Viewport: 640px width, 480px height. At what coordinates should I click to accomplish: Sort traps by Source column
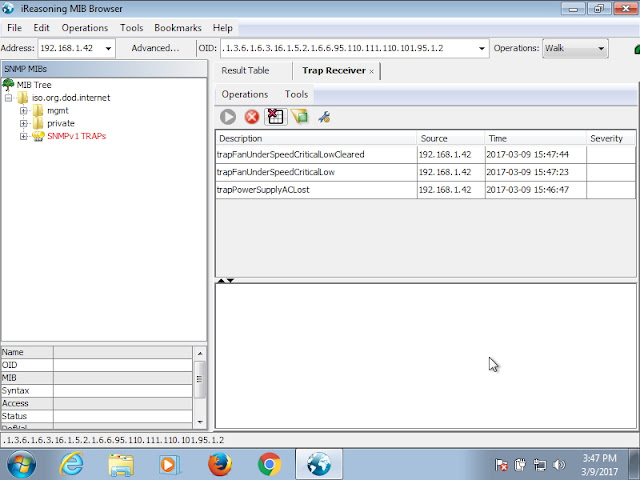(x=451, y=138)
